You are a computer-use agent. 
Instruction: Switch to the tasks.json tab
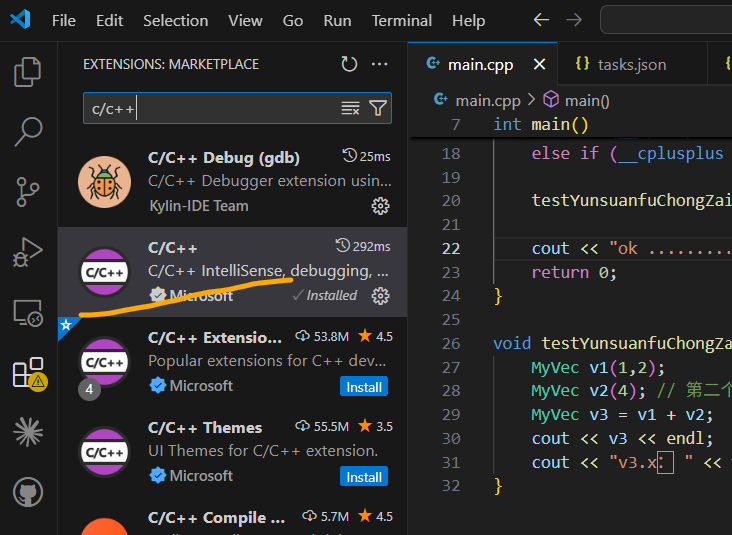pyautogui.click(x=632, y=64)
